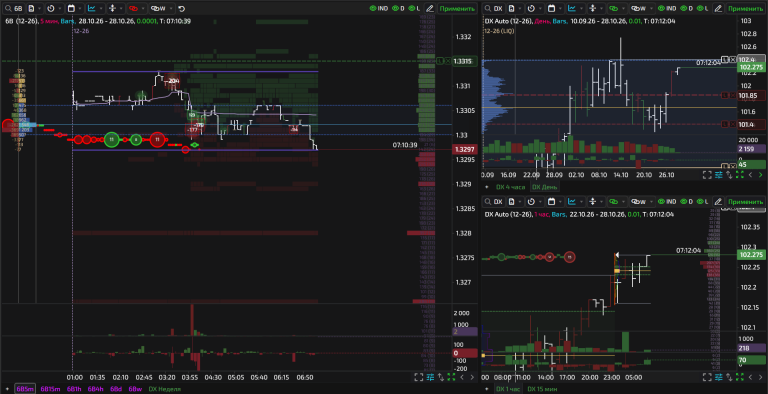Toggle D visibility in DX daily chart
Screen dimensions: 768x394
687,8
